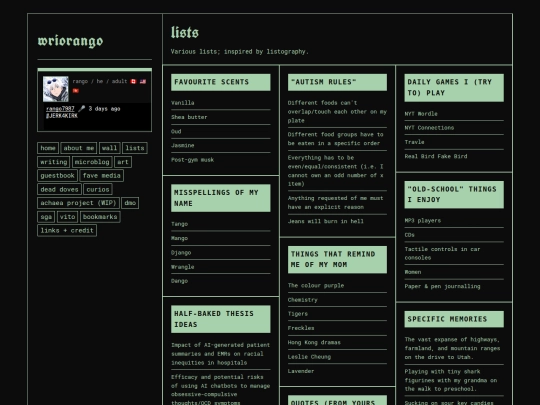Screen dimensions: 540x405
Task: Open the fave media page
Action: coord(102,176)
